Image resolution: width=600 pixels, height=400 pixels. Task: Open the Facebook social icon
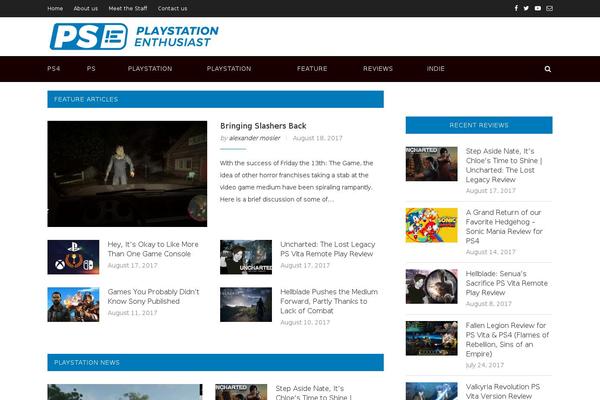point(516,8)
